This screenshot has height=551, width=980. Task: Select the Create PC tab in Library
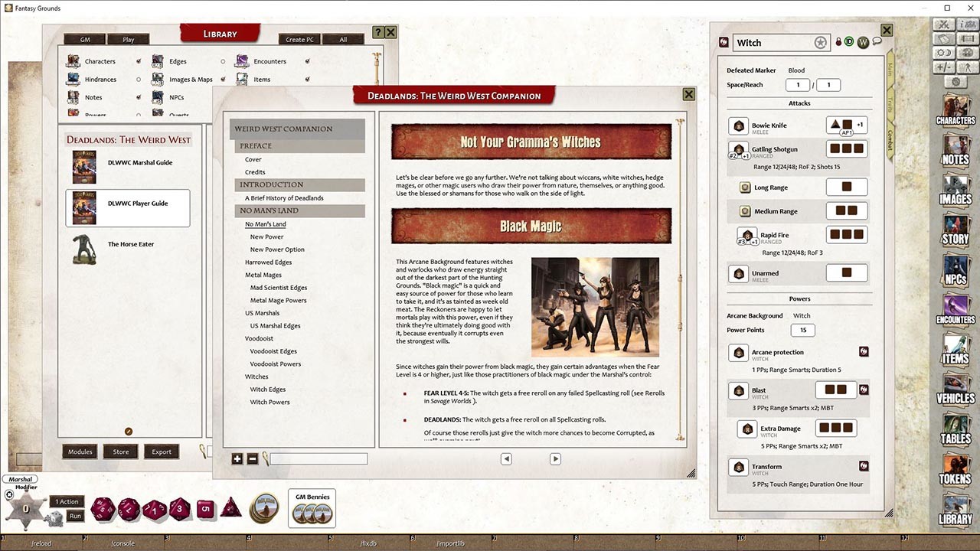[x=299, y=39]
